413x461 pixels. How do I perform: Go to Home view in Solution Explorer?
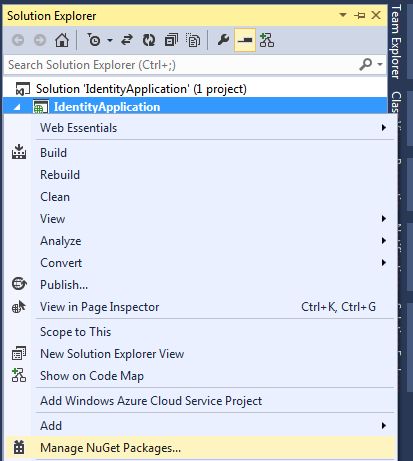click(62, 40)
